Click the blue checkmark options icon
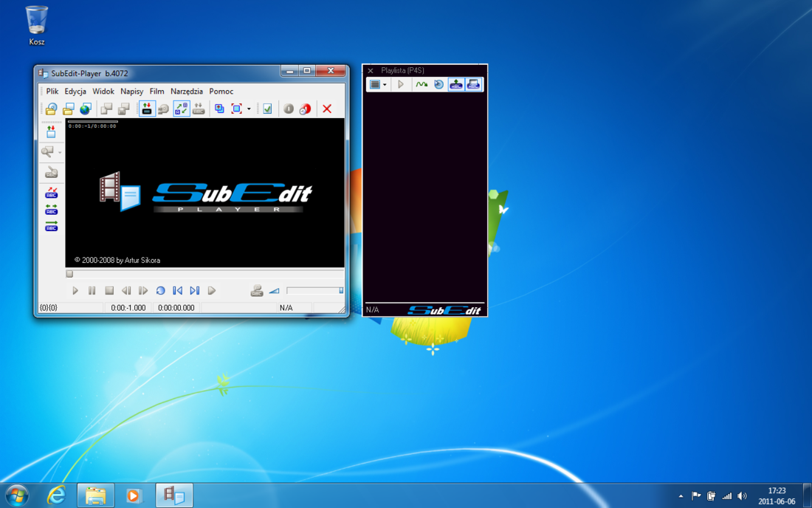Image resolution: width=812 pixels, height=508 pixels. [x=267, y=109]
